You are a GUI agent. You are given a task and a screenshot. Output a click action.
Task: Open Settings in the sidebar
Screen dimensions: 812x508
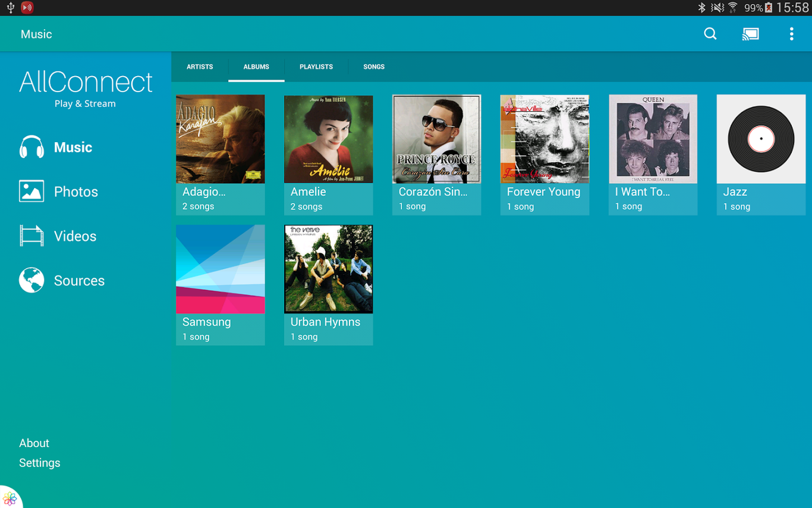pos(40,463)
